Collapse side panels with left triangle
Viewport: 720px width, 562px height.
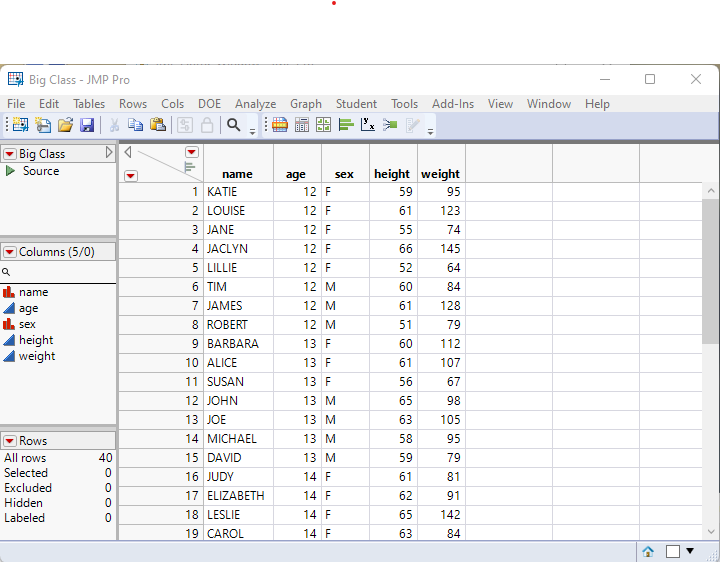tap(128, 152)
